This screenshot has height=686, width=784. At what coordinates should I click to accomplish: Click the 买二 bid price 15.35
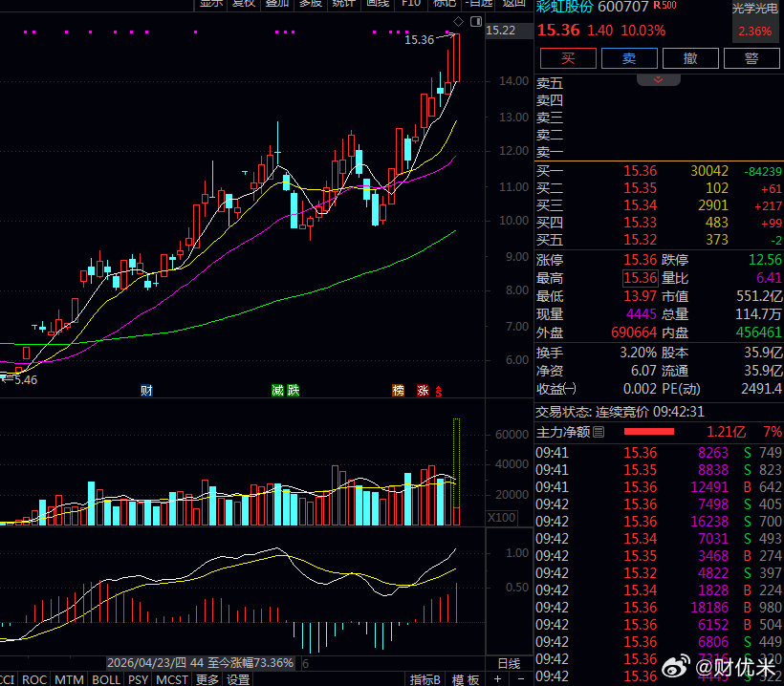(x=640, y=188)
